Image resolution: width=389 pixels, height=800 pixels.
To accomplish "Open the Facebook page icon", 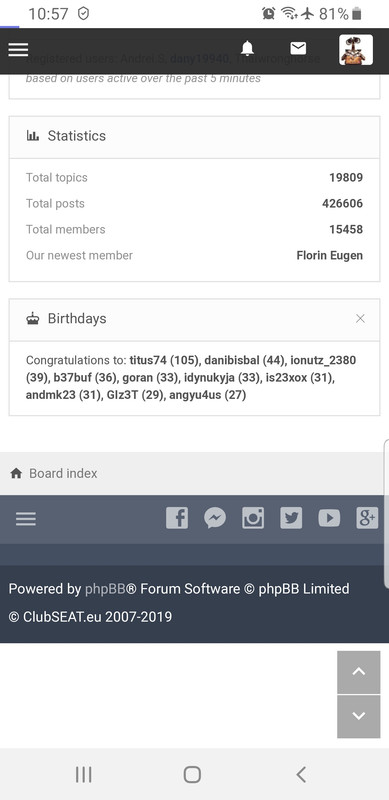I will click(177, 518).
